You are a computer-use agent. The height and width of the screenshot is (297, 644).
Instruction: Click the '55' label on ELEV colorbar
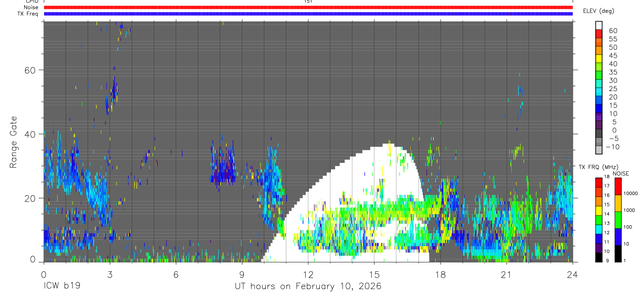[613, 39]
